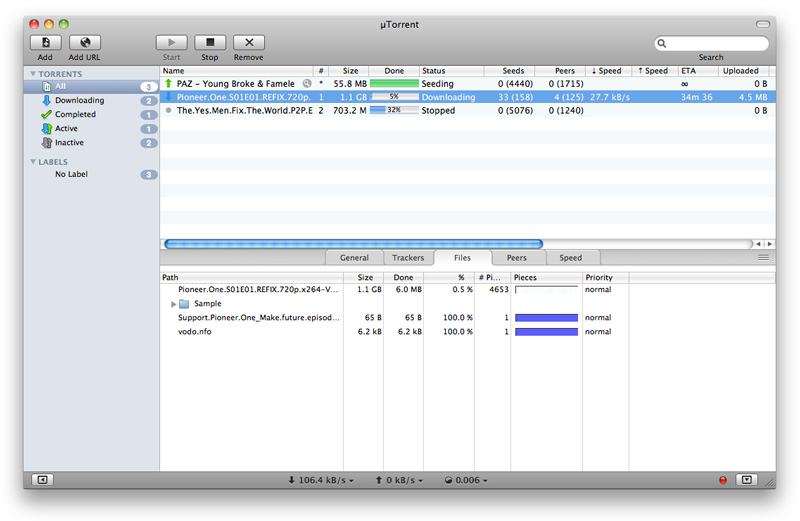
Task: Open the upload speed limit dropdown
Action: [398, 480]
